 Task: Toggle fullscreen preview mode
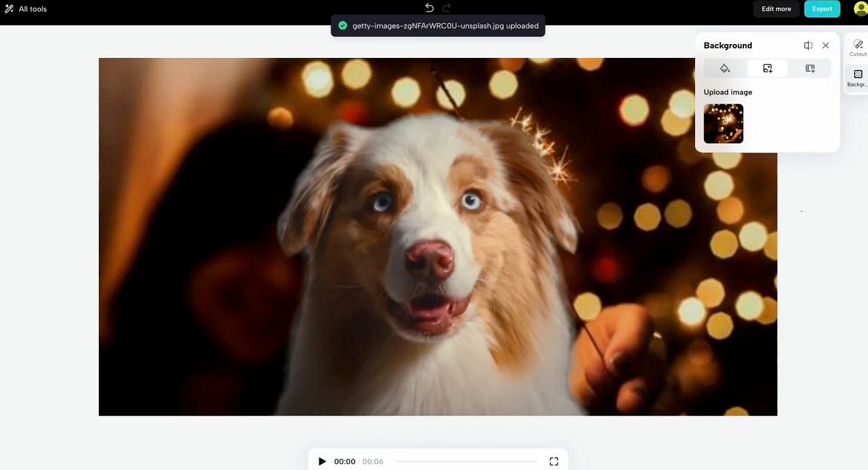[553, 461]
